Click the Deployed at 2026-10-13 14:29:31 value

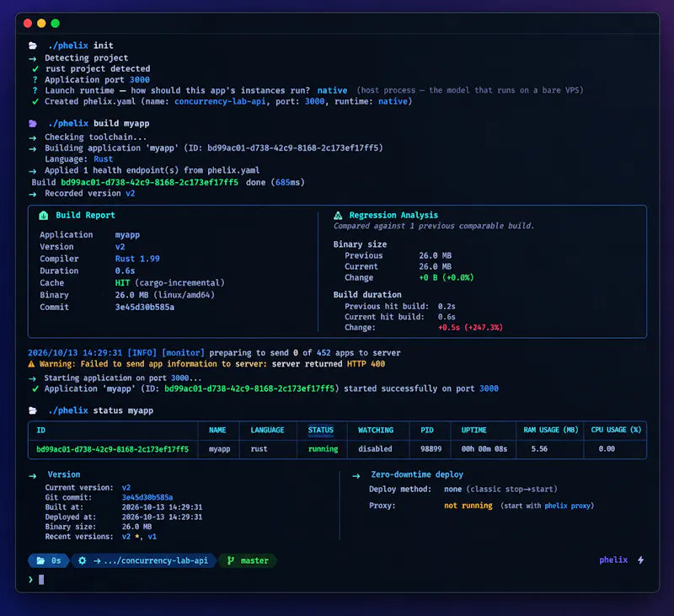(x=162, y=517)
